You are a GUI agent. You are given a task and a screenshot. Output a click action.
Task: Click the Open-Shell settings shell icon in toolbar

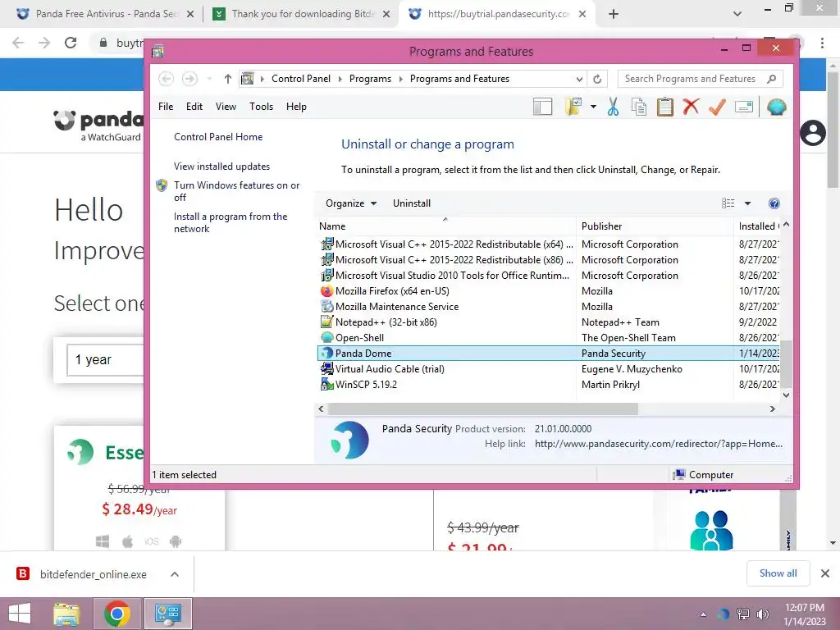(776, 107)
